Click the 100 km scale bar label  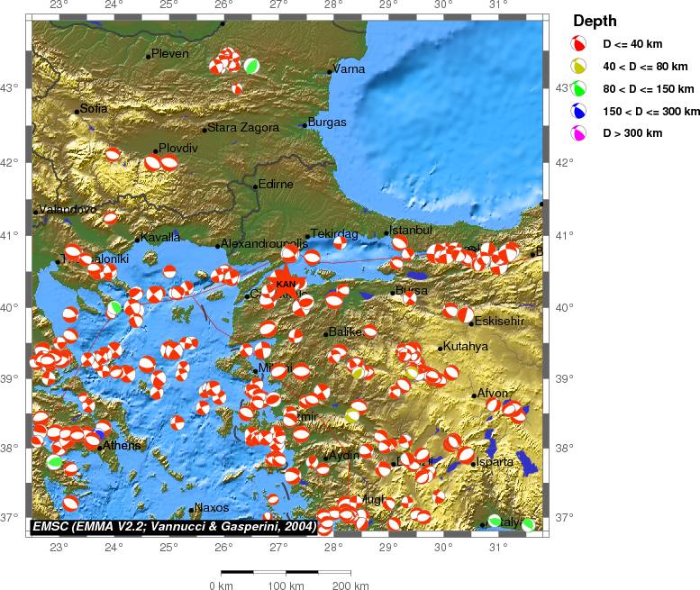(286, 585)
